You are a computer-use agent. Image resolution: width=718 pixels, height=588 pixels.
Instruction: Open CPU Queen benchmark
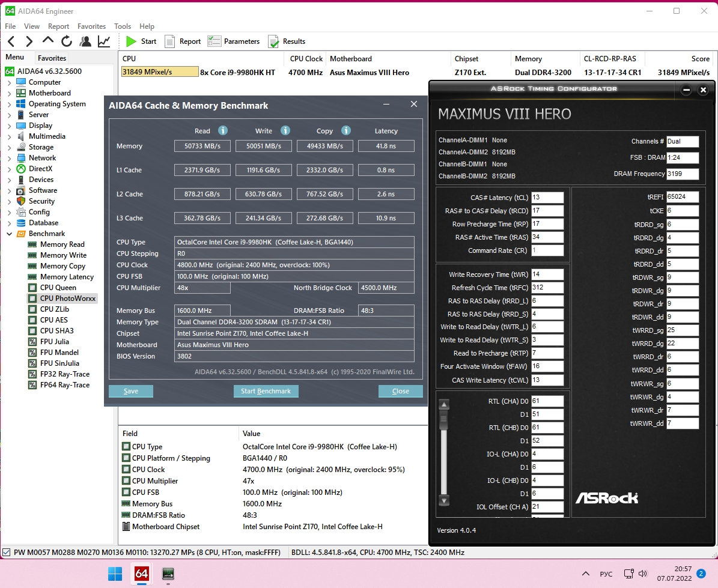point(58,287)
